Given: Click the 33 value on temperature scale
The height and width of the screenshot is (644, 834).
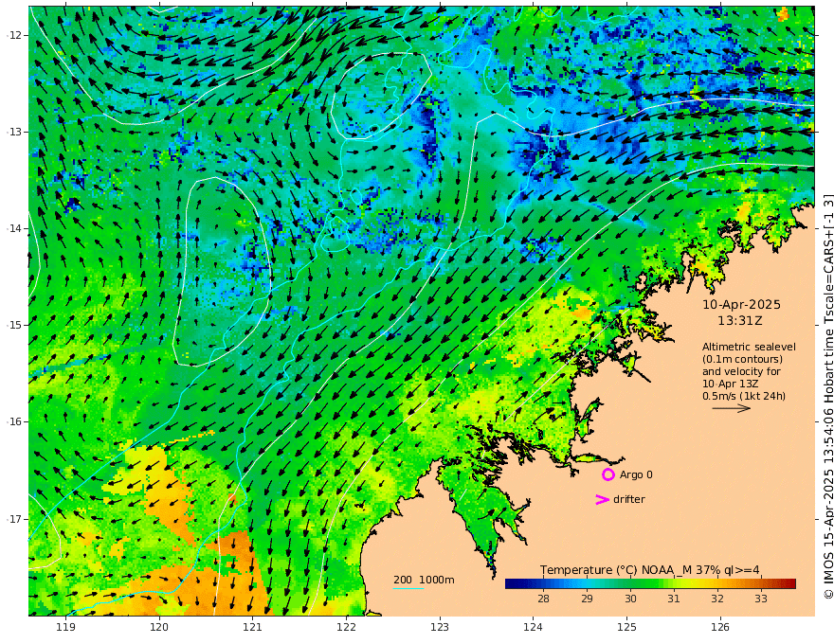Looking at the screenshot, I should coord(761,599).
